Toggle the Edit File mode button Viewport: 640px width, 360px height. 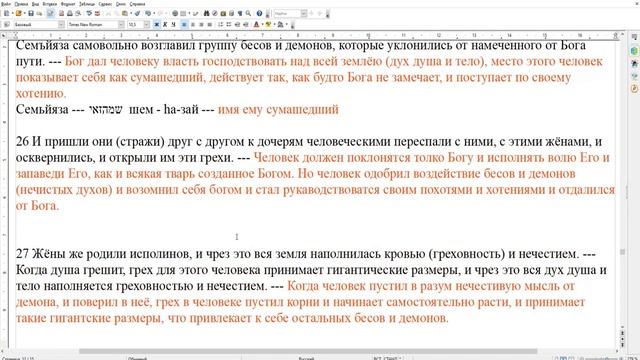coord(50,13)
